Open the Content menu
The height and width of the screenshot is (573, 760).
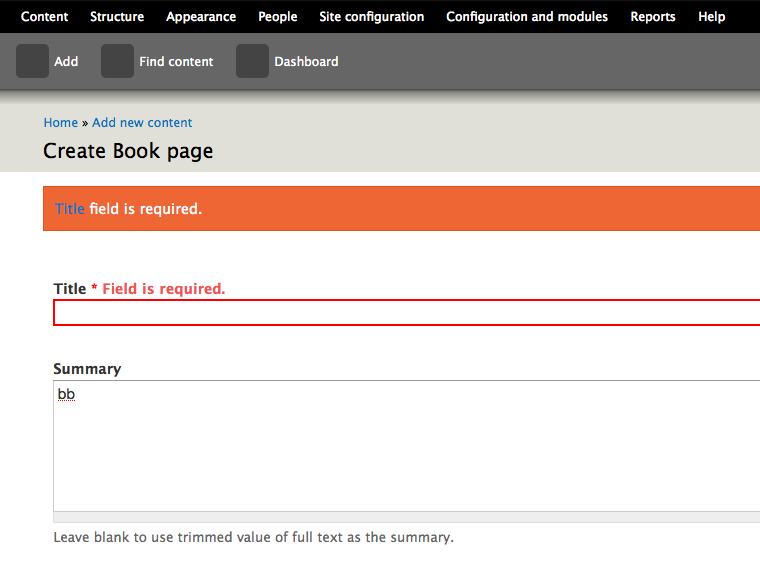[45, 17]
